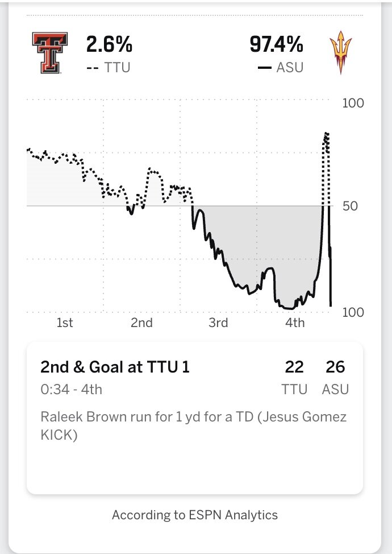
Task: Select the dashed TTU legend label
Action: [109, 68]
